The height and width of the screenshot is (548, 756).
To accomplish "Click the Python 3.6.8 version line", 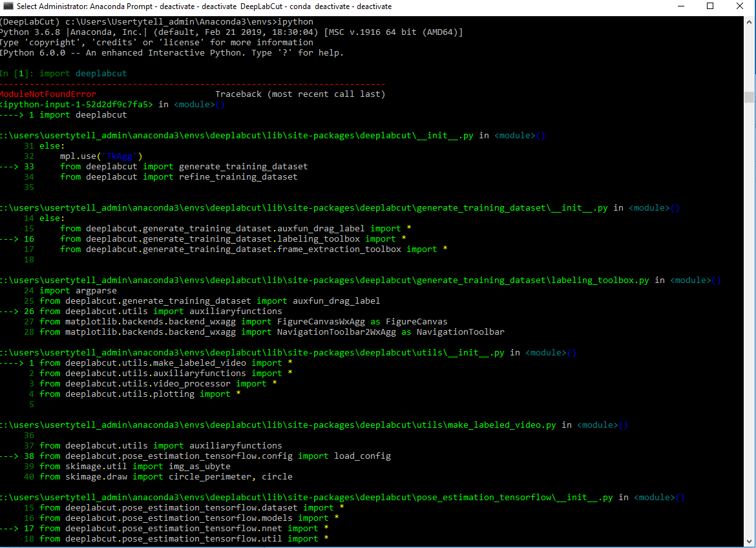I will point(129,32).
